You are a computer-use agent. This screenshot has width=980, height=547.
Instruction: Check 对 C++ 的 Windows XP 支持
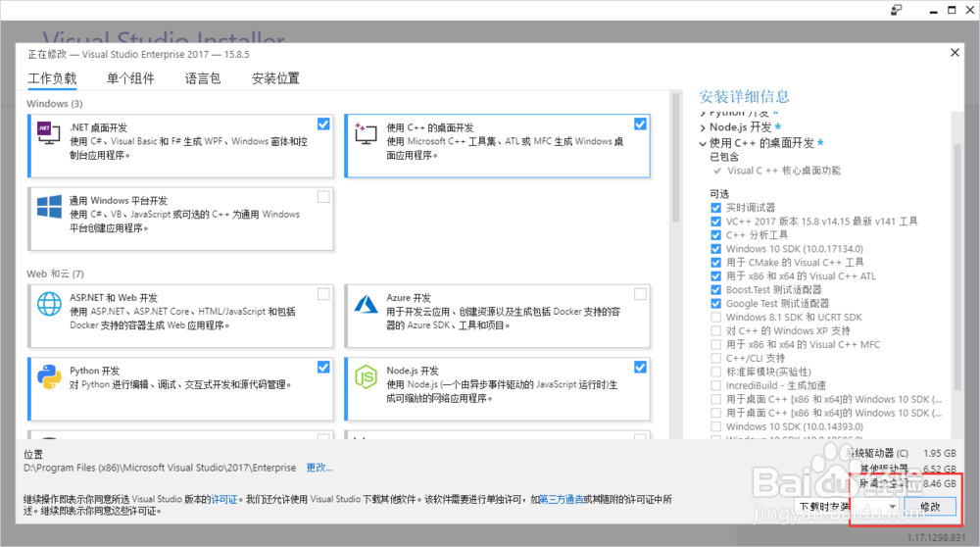pyautogui.click(x=715, y=330)
